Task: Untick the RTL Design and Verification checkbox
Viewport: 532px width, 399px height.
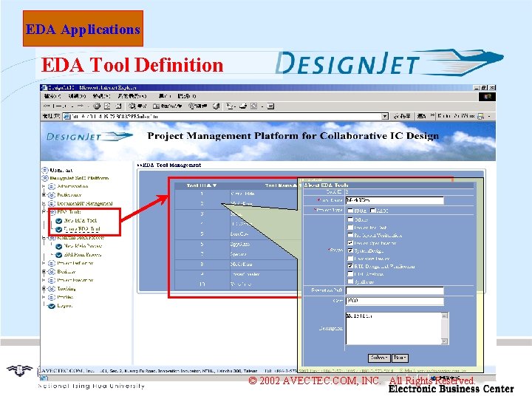Action: click(350, 266)
